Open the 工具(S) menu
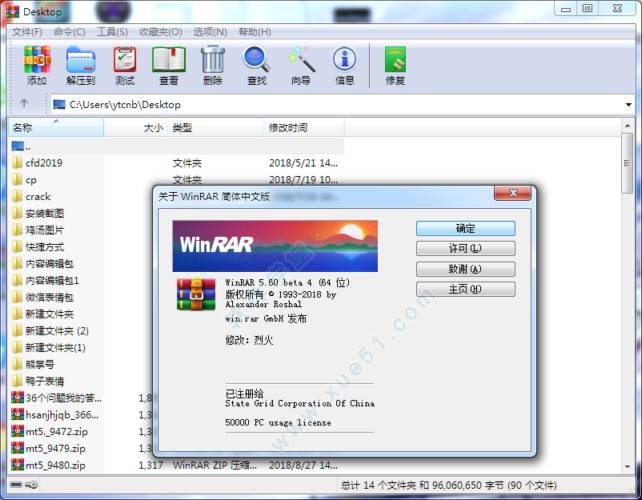This screenshot has height=500, width=642. tap(112, 32)
